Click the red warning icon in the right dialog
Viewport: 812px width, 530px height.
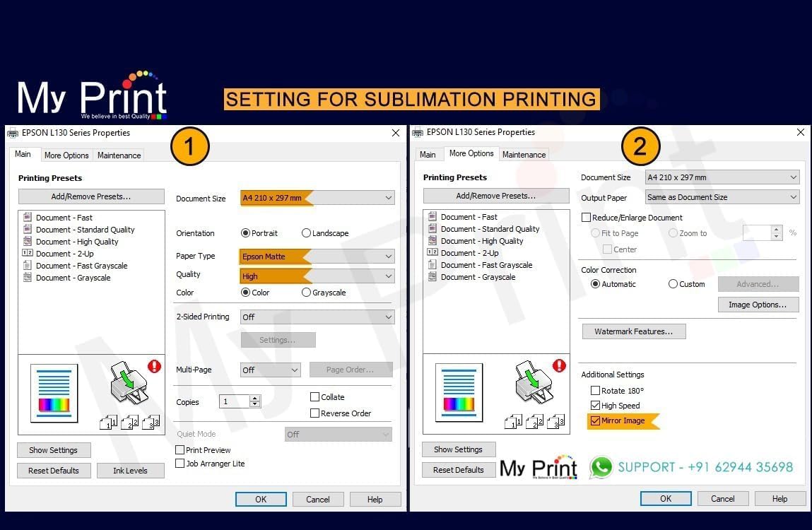pos(559,366)
